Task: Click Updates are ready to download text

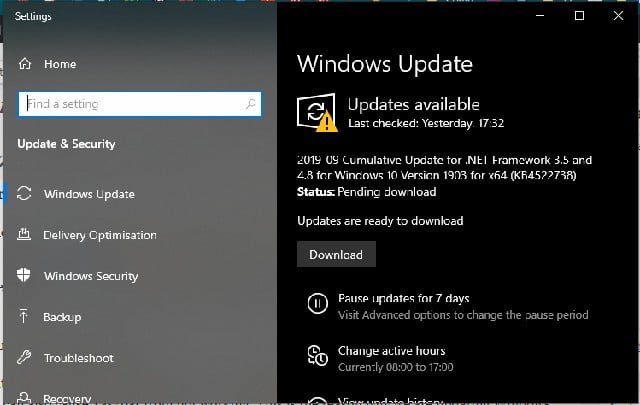Action: click(x=380, y=221)
